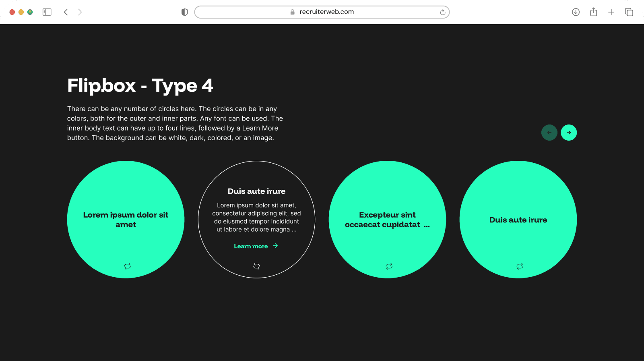Open the privacy shield report

point(185,12)
